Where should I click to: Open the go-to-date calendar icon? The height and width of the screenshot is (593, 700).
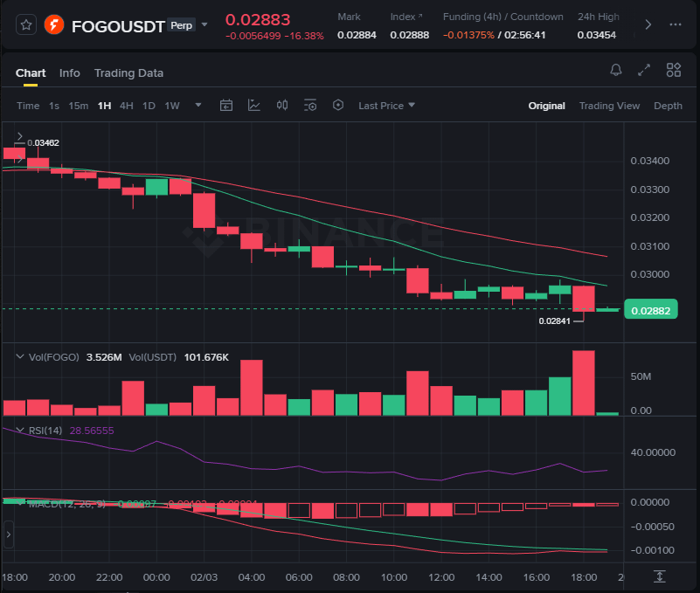[x=226, y=106]
